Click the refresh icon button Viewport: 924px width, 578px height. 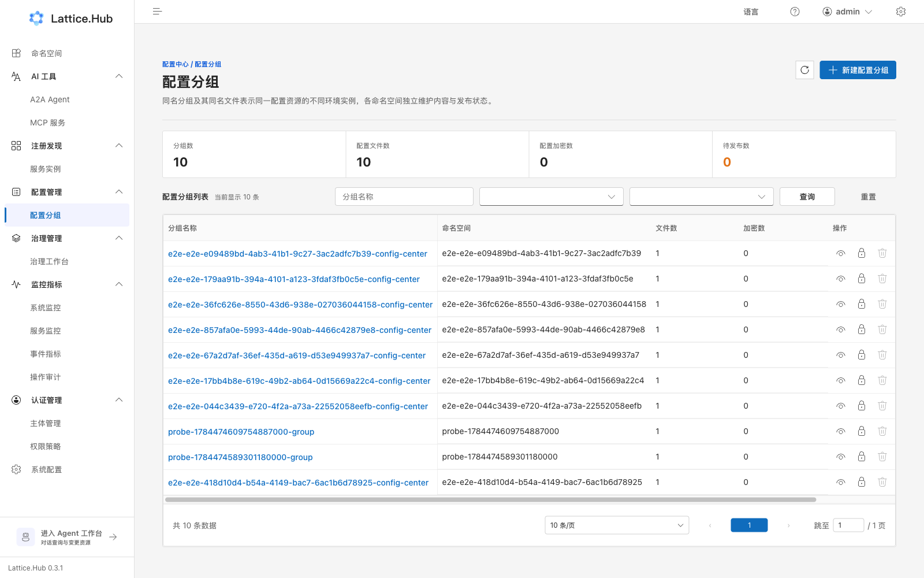click(804, 70)
